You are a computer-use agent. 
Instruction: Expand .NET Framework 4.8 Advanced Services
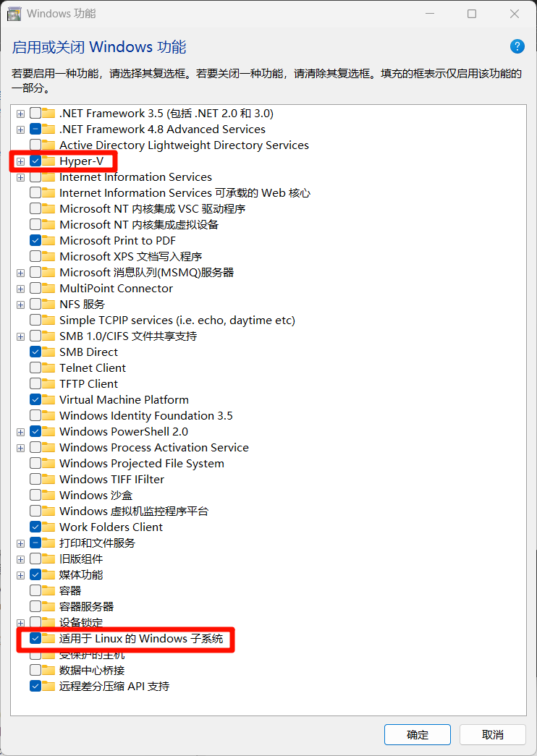click(20, 129)
